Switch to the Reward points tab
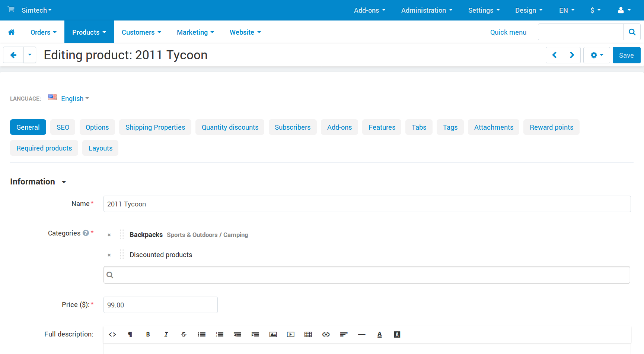Image resolution: width=644 pixels, height=354 pixels. [551, 127]
